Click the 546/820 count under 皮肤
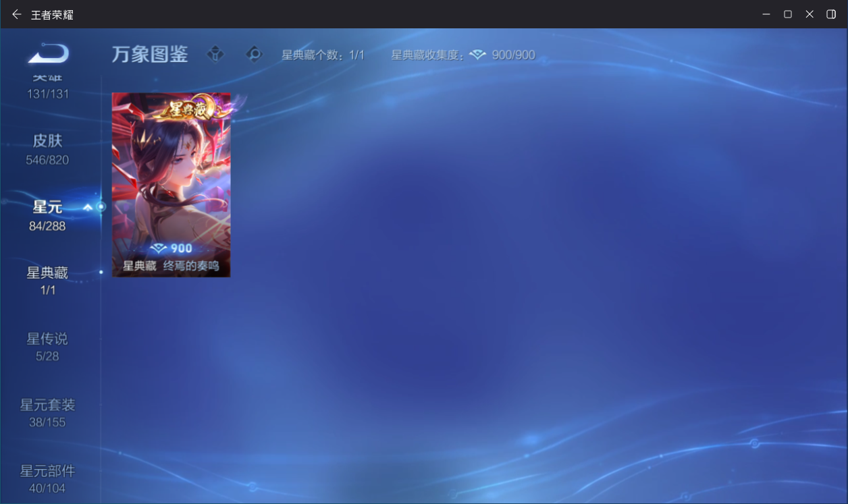The height and width of the screenshot is (504, 848). (47, 160)
